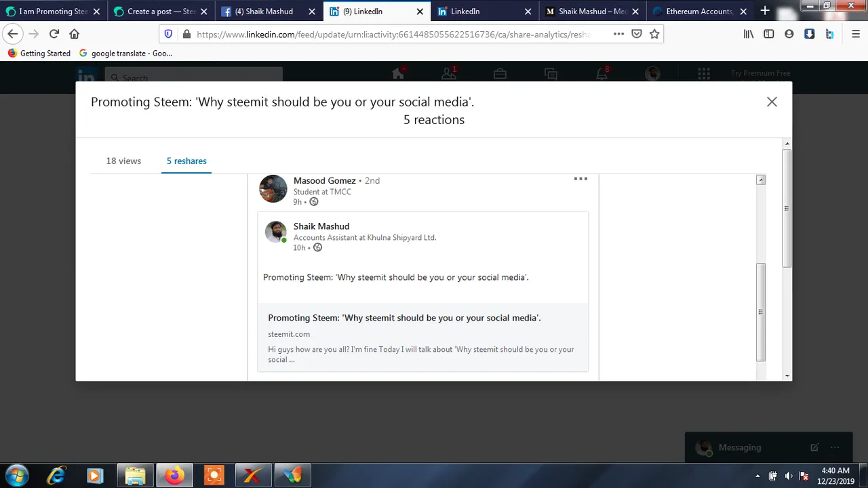Open the 'Getting Started' bookmark
The width and height of the screenshot is (868, 488).
pos(39,53)
